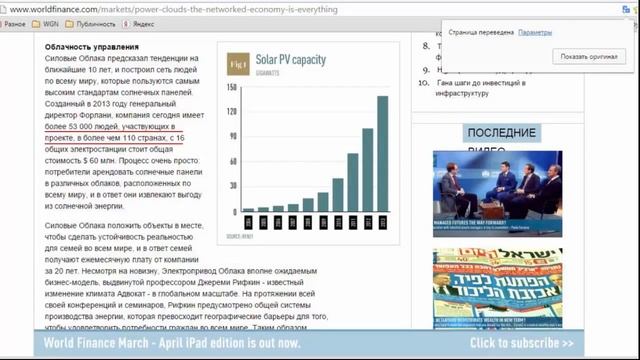
Task: Open the Разное bookmarks folder
Action: pos(13,24)
